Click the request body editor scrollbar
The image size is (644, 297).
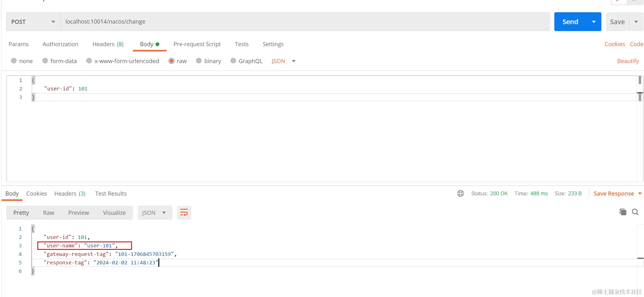pos(640,128)
